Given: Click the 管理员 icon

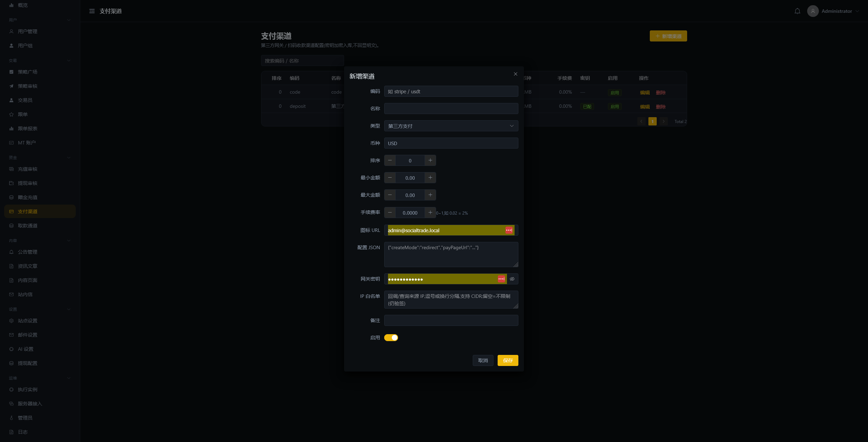Looking at the screenshot, I should click(11, 418).
